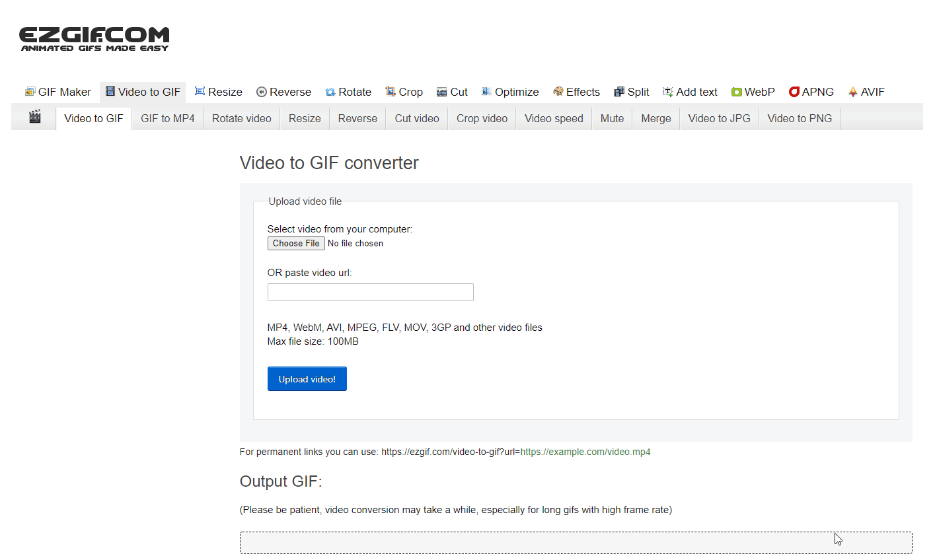This screenshot has height=560, width=935.
Task: Open the Crop video tab
Action: pos(482,119)
